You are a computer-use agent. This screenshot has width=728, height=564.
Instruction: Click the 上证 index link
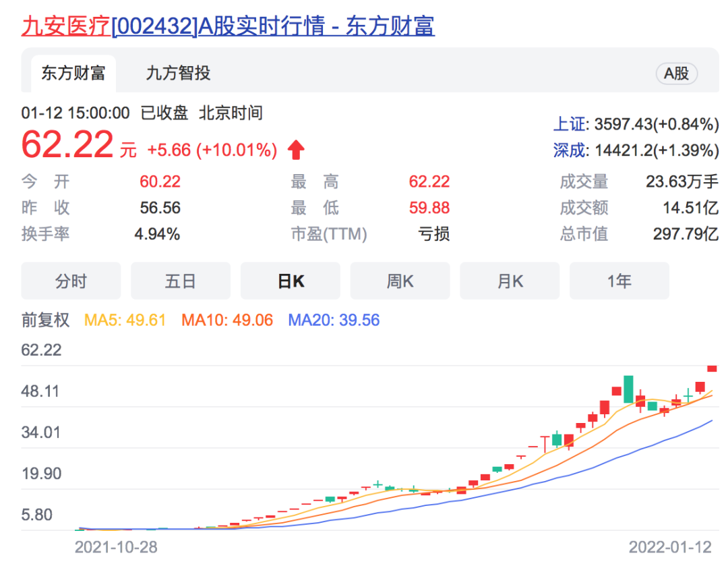(570, 124)
